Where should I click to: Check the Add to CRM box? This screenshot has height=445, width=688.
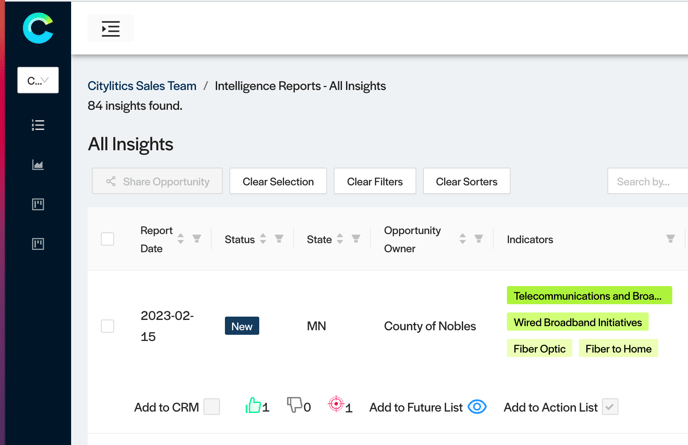(211, 407)
